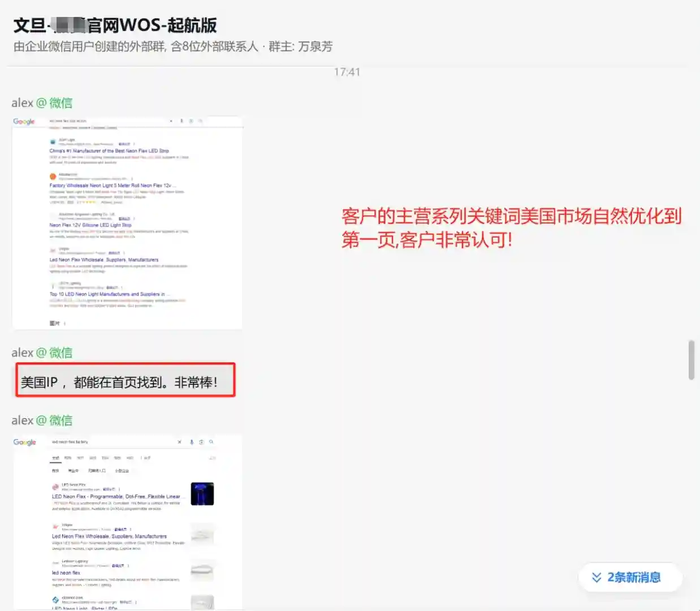Image resolution: width=700 pixels, height=611 pixels.
Task: Click the magnifier search icon in the lower screenshot
Action: pos(211,442)
